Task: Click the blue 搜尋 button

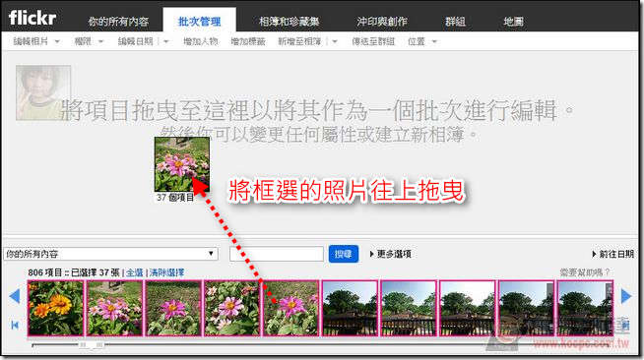Action: (x=344, y=254)
